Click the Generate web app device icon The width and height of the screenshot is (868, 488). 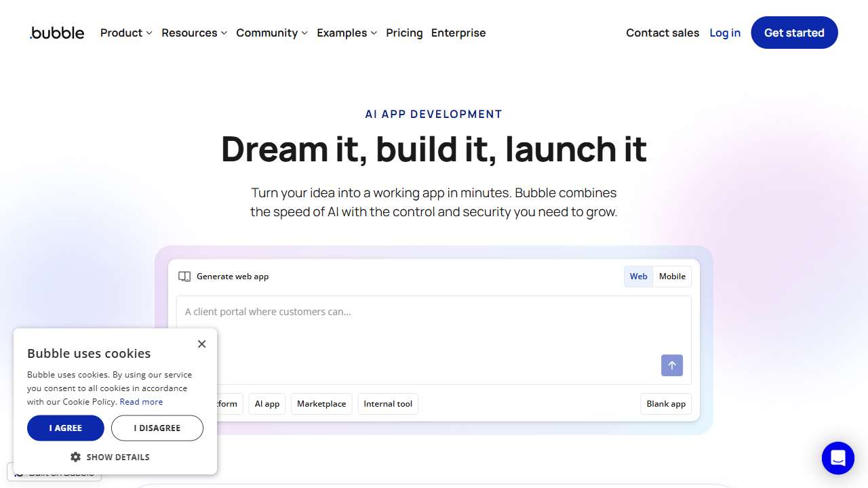tap(184, 277)
